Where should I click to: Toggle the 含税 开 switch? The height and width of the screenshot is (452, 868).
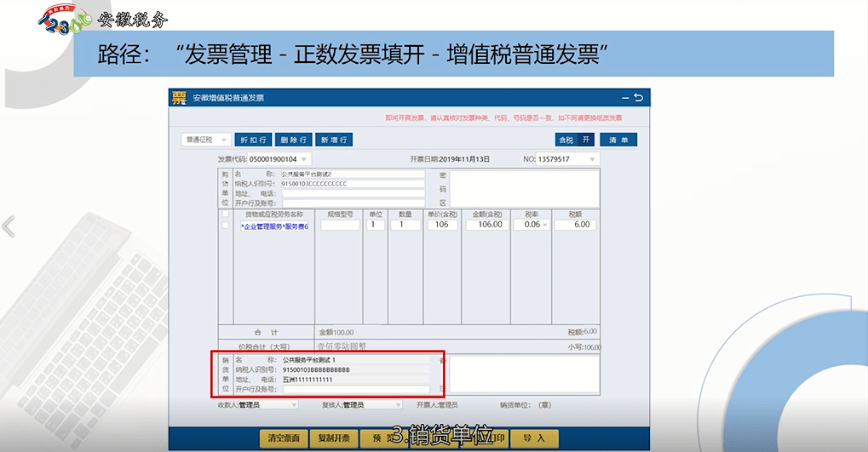pyautogui.click(x=575, y=140)
